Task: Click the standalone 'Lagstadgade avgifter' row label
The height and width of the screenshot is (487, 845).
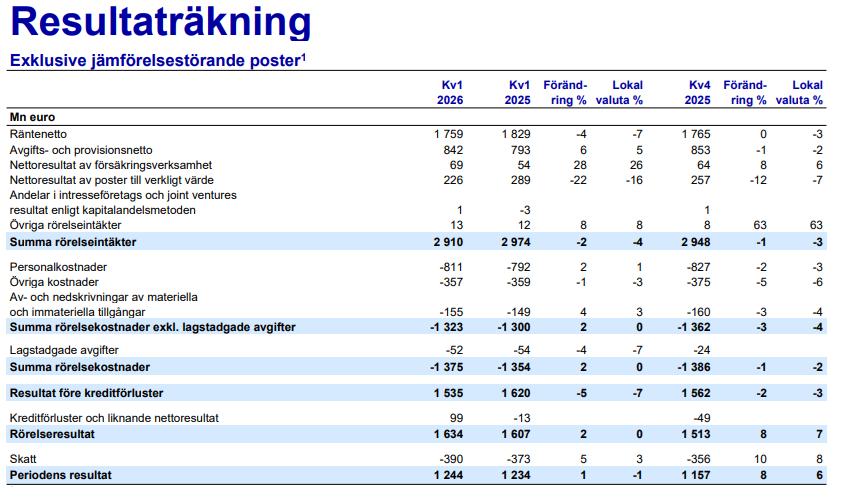Action: click(62, 351)
